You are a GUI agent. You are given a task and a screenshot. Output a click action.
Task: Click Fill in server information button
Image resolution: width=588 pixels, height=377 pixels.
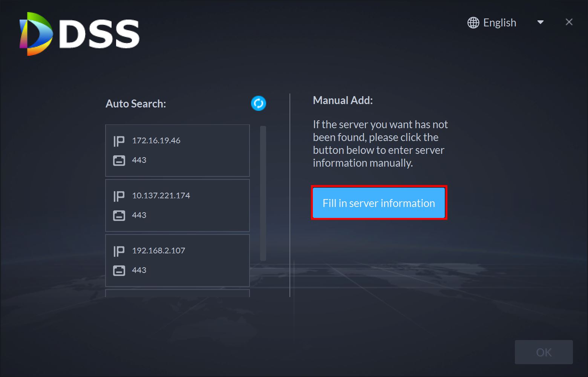click(379, 203)
